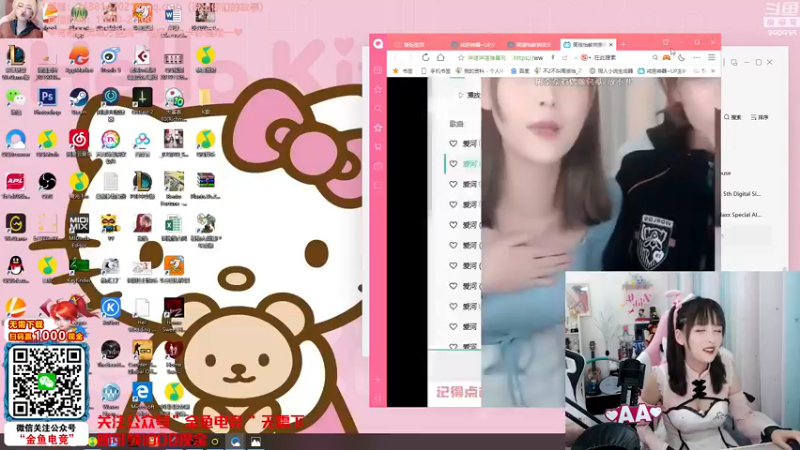Viewport: 800px width, 450px height.
Task: Click 搜索 in the background window
Action: tap(733, 117)
